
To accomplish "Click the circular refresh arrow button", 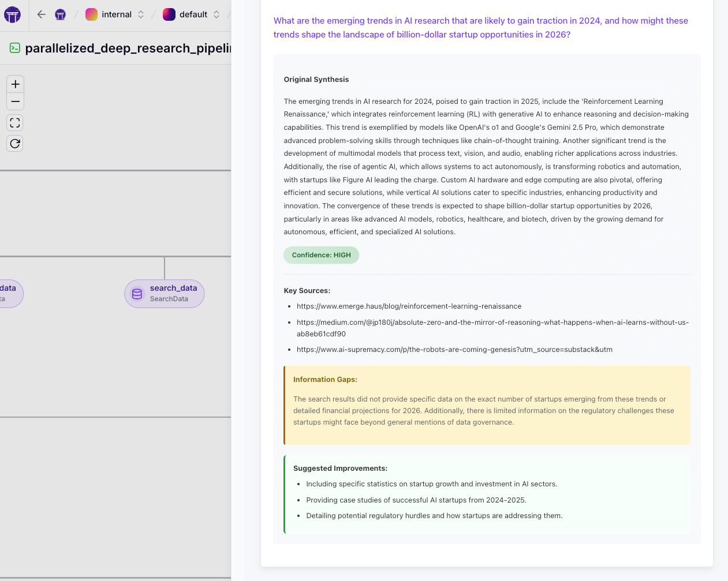I will pos(16,144).
